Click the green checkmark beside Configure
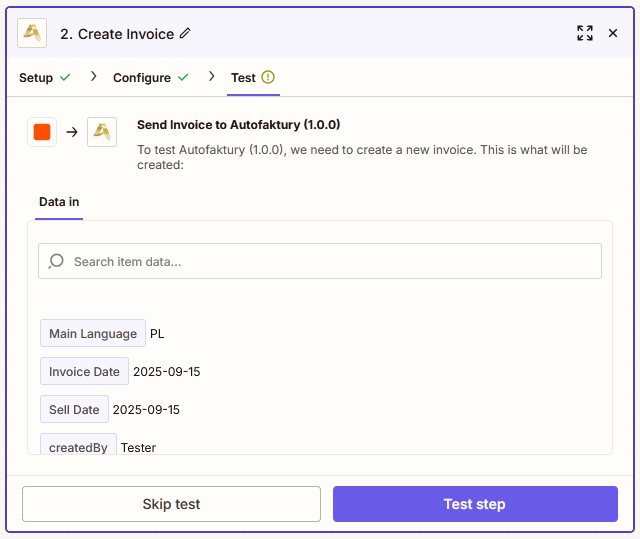 point(183,77)
